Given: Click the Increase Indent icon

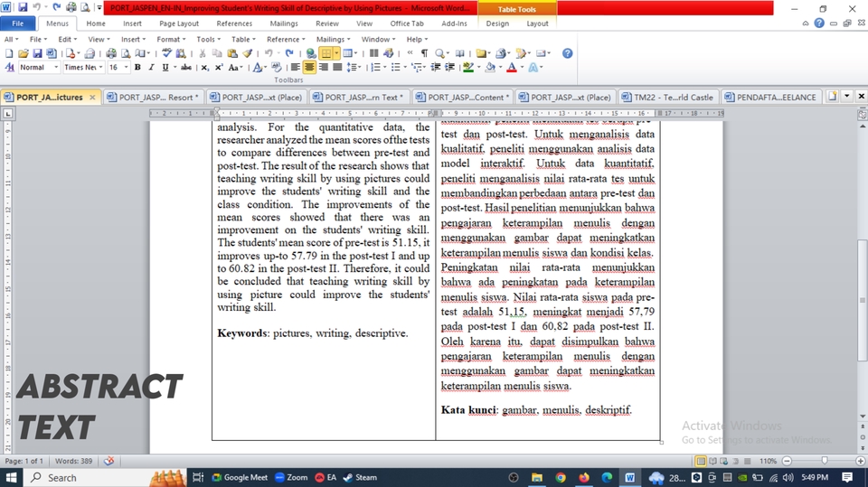Looking at the screenshot, I should point(450,68).
